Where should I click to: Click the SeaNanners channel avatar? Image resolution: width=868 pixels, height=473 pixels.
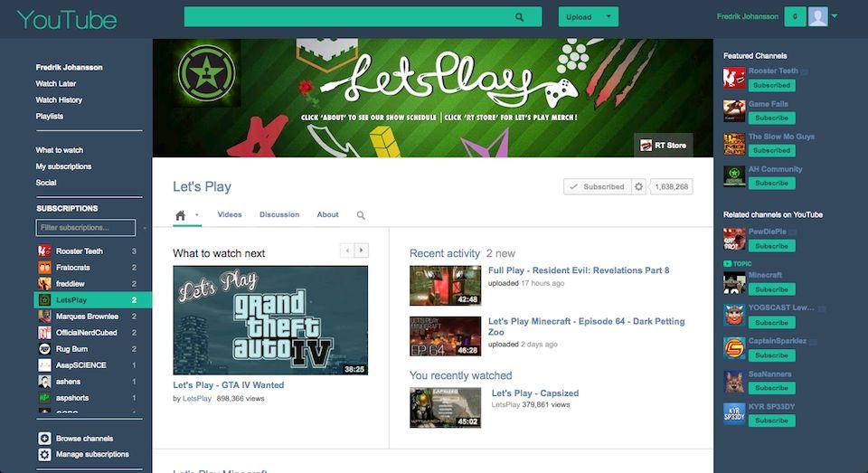click(x=734, y=382)
